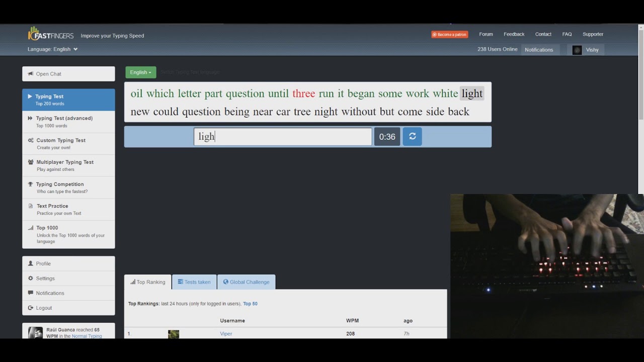Click the Logout icon in the sidebar

click(31, 308)
